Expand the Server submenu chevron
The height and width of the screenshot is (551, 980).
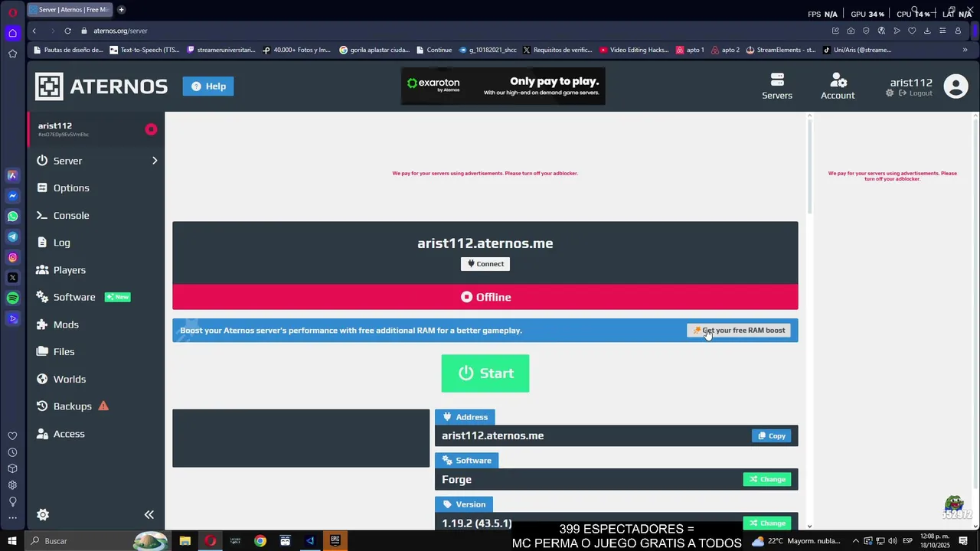(x=155, y=161)
